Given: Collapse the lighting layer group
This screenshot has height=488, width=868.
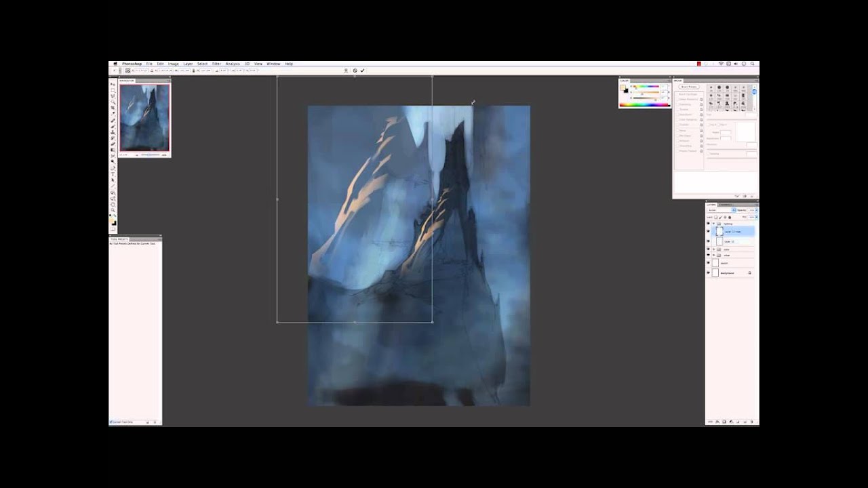Looking at the screenshot, I should tap(713, 224).
